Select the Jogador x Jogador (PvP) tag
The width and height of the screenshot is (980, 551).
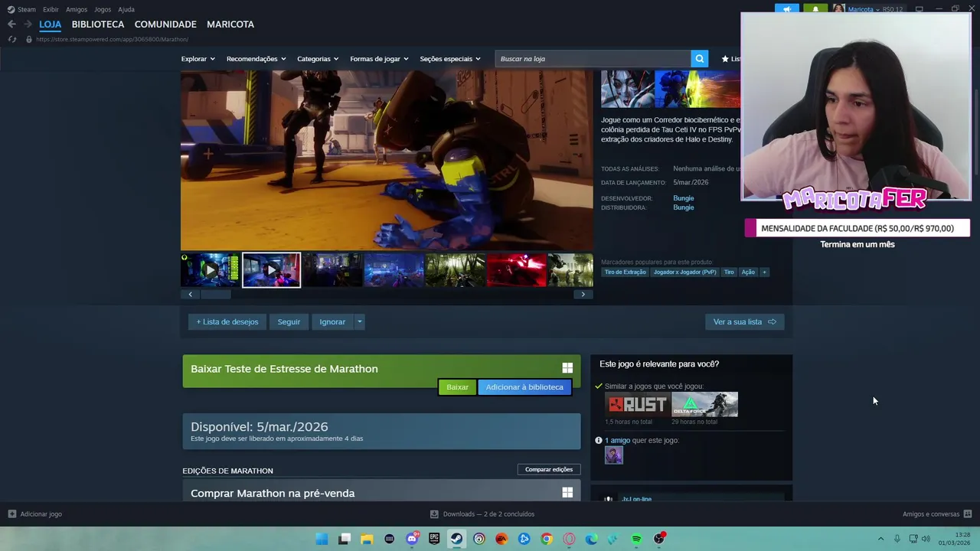[x=685, y=272]
